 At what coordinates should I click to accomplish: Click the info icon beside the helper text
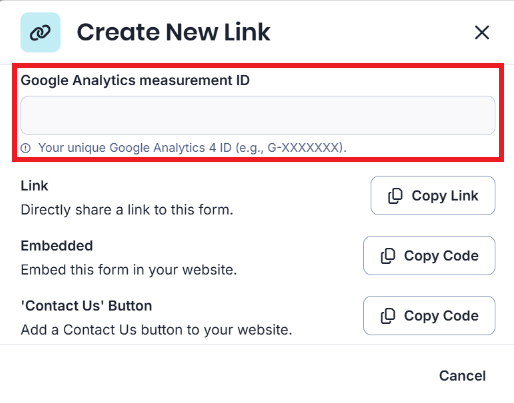click(26, 148)
